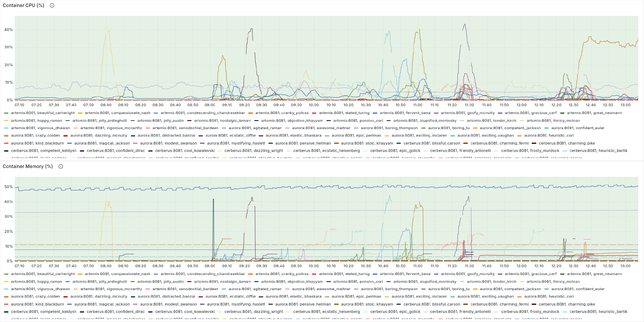Click jolly_ardinghelli color swatch in CPU legend
Image resolution: width=644 pixels, height=322 pixels.
68,121
